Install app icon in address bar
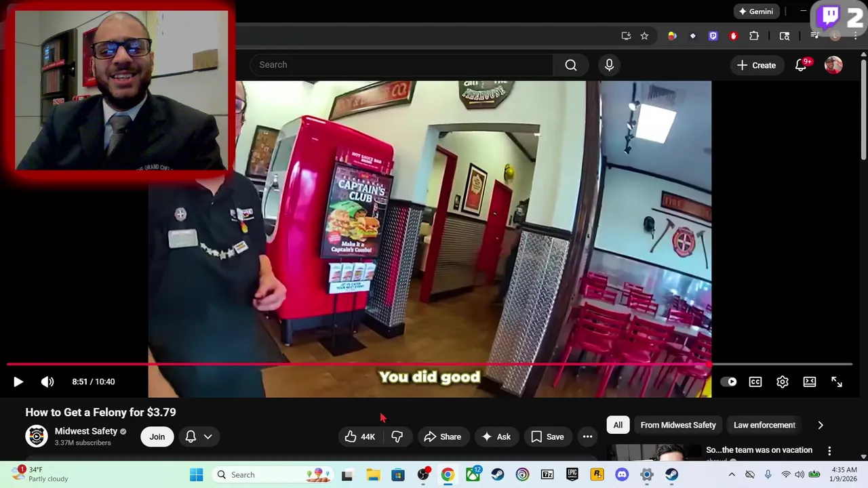 pyautogui.click(x=626, y=36)
